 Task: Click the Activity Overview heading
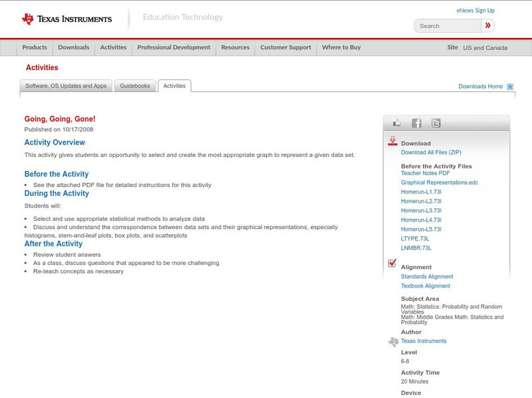(x=55, y=142)
